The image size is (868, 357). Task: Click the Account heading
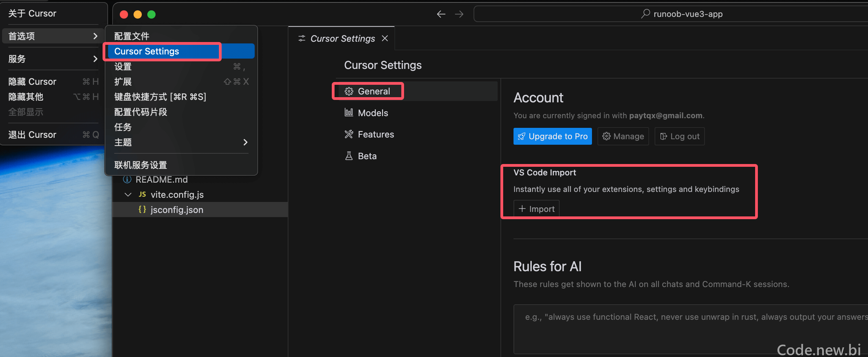pyautogui.click(x=538, y=98)
